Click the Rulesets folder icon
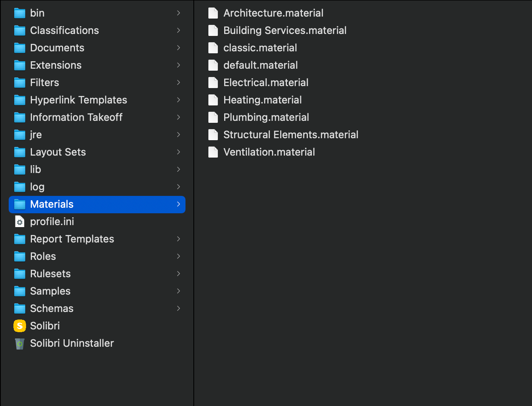532x406 pixels. pyautogui.click(x=20, y=274)
